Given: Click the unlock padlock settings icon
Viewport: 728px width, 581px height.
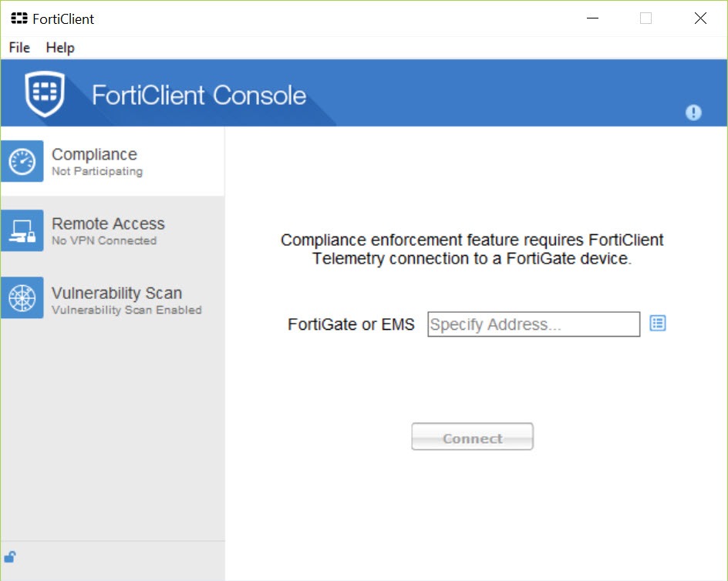Looking at the screenshot, I should coord(10,556).
